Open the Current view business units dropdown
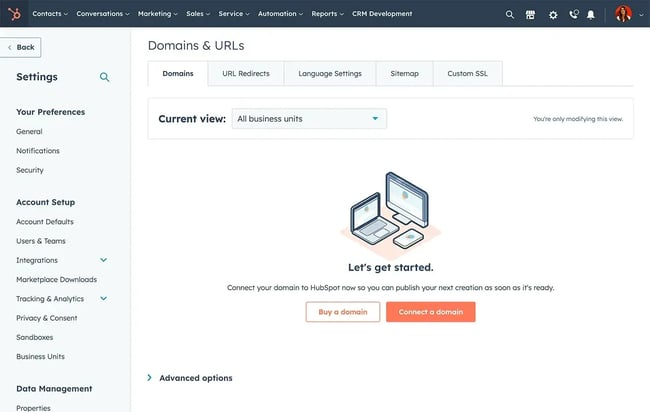The image size is (650, 412). (x=309, y=119)
